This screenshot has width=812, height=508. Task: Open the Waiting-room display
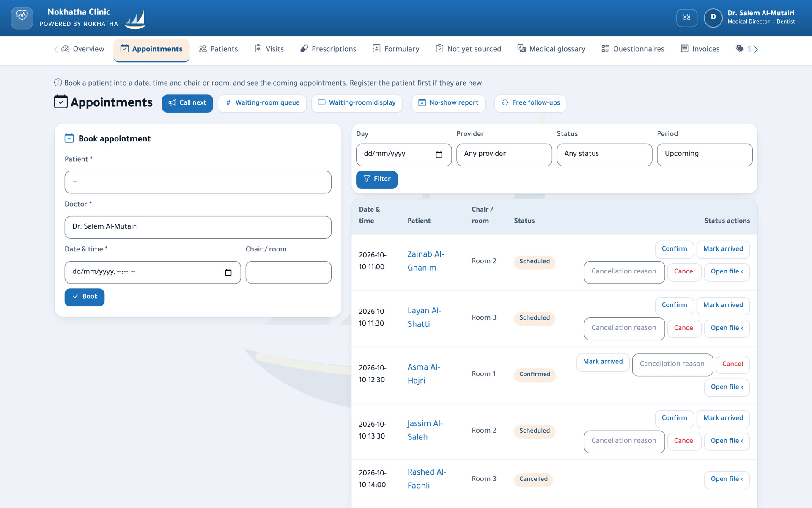click(357, 103)
